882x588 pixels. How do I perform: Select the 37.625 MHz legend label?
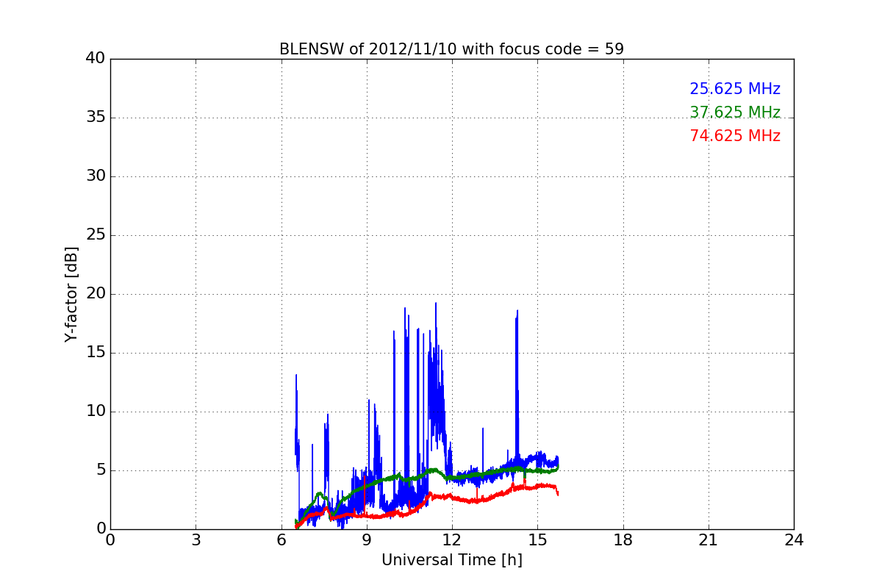pos(735,112)
